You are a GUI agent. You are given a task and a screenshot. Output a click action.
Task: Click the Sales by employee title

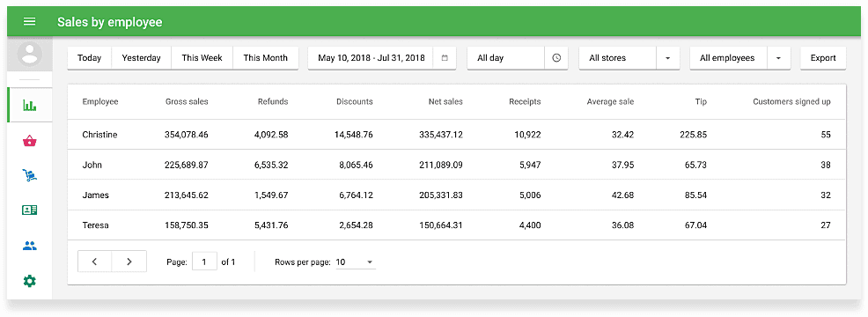click(110, 22)
